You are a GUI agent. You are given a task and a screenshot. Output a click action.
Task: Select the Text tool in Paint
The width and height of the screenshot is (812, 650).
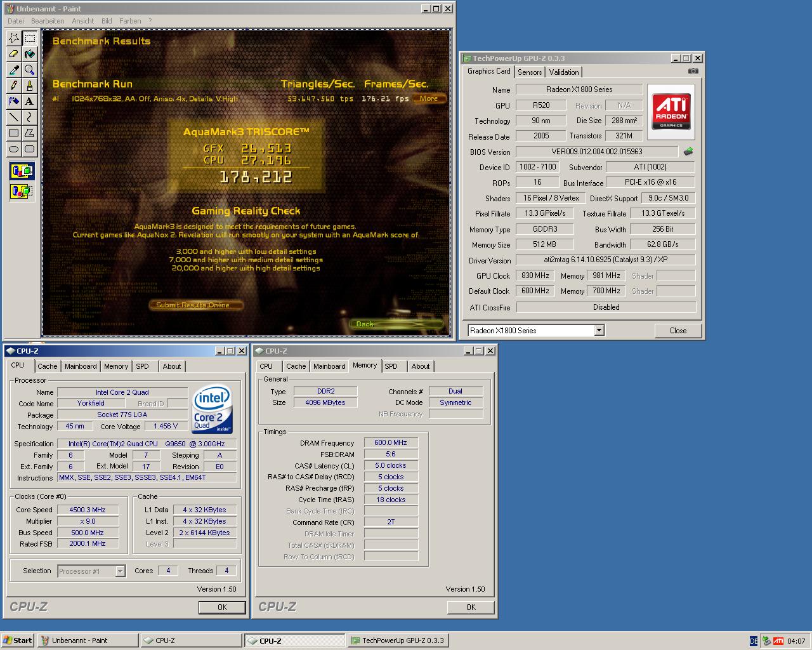29,102
